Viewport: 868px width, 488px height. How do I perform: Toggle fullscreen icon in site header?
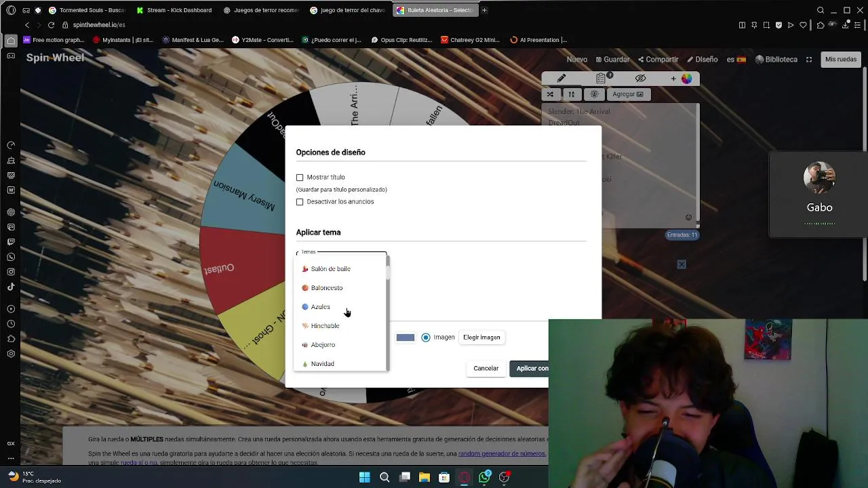[809, 60]
